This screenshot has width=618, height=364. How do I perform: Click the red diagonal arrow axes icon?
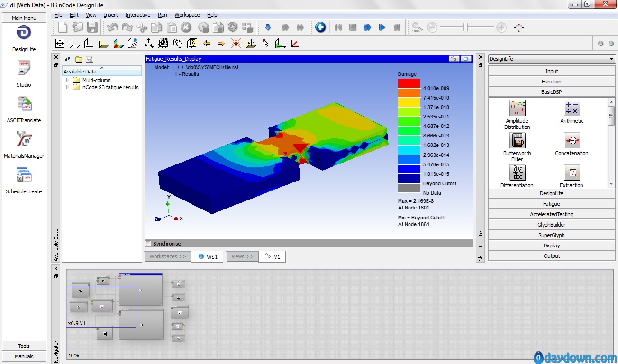pos(294,44)
